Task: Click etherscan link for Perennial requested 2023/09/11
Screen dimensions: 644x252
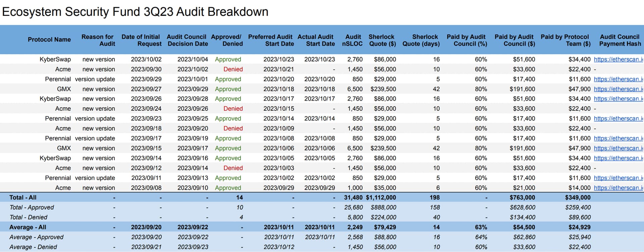Action: pos(619,178)
